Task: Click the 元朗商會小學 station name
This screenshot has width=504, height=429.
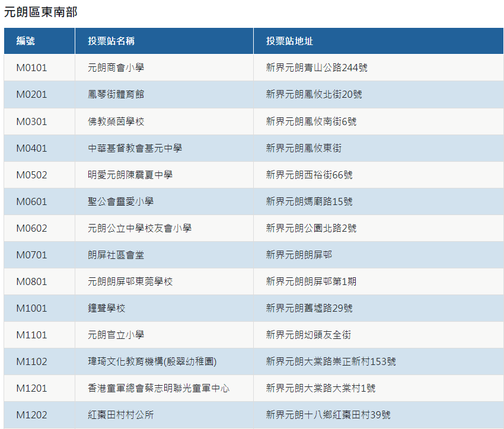Action: [116, 68]
